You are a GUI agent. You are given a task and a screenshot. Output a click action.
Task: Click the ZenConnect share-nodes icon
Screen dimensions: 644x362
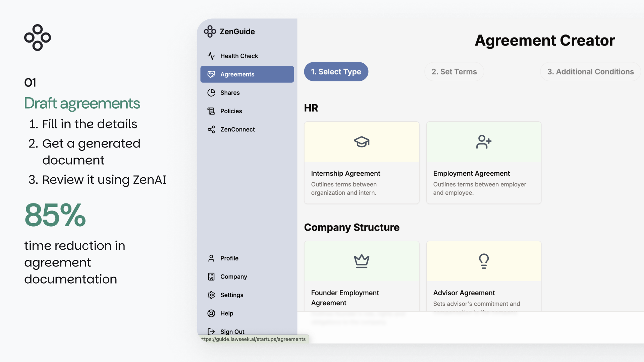point(211,129)
